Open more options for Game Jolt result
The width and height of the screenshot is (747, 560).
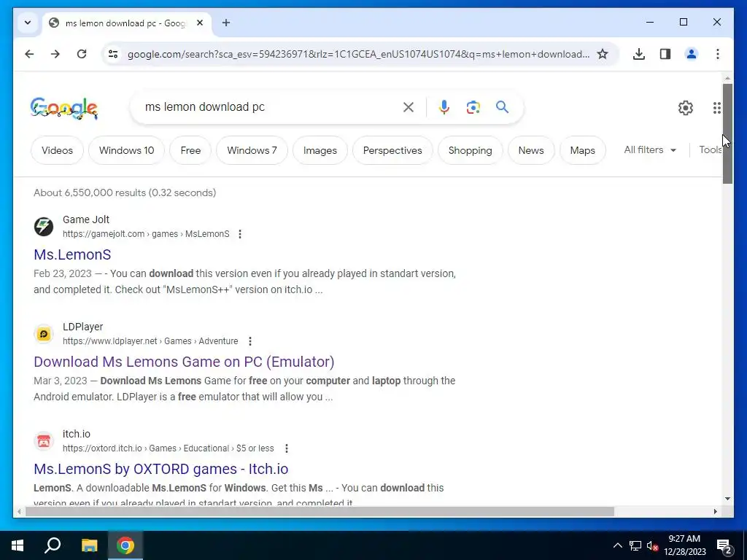click(240, 234)
